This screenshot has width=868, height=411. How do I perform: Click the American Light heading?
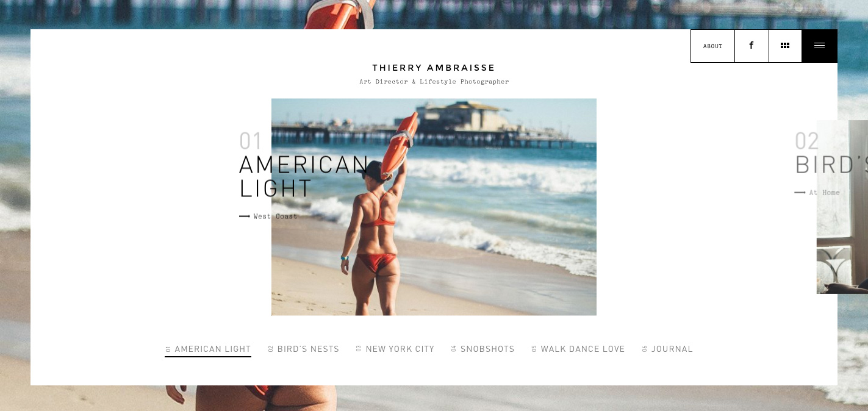coord(304,176)
